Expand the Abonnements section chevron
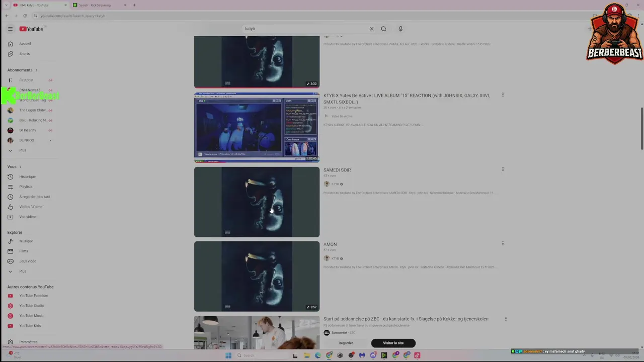Viewport: 644px width, 362px height. [x=36, y=70]
